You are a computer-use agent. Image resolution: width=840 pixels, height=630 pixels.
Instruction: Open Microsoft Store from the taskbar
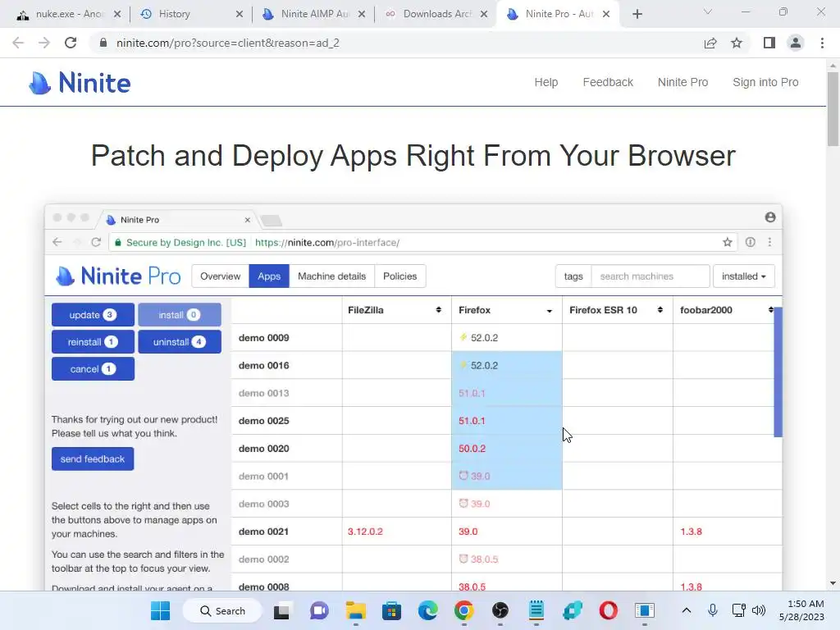coord(391,610)
